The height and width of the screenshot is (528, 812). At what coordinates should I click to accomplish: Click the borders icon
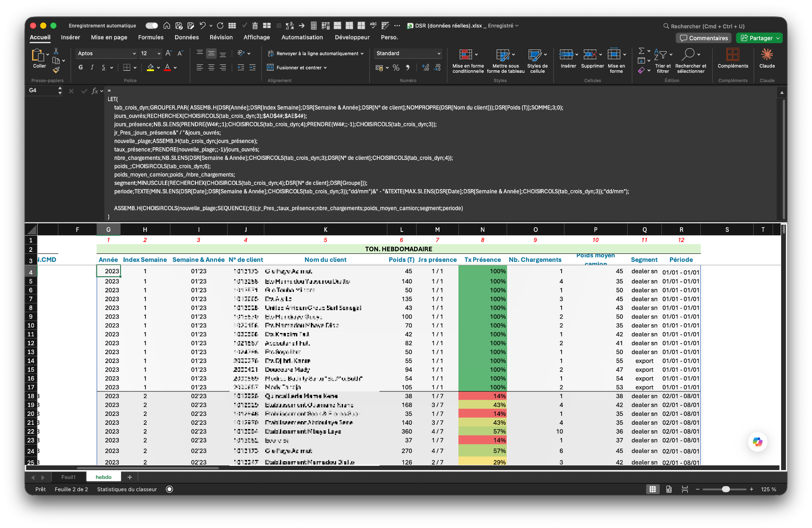(x=126, y=67)
